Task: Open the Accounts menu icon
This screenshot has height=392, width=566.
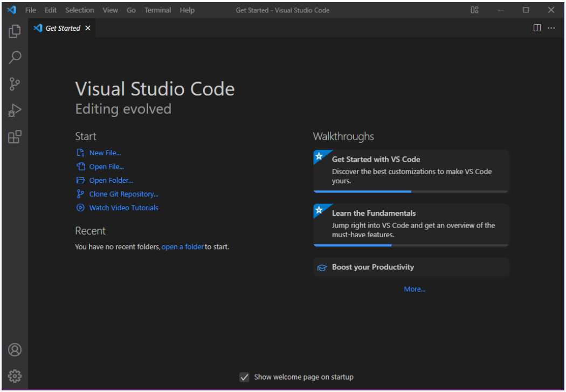Action: [x=15, y=350]
